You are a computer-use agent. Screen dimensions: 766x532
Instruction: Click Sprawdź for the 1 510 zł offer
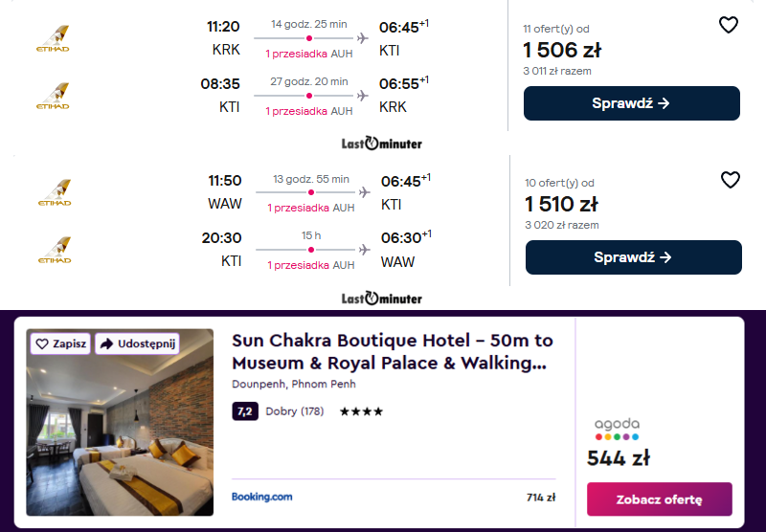(633, 257)
